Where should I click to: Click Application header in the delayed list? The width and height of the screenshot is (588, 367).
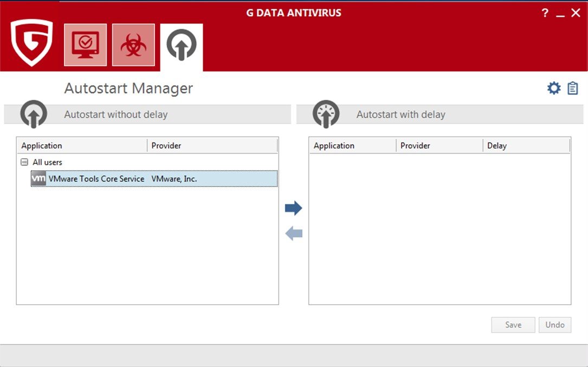[x=353, y=146]
